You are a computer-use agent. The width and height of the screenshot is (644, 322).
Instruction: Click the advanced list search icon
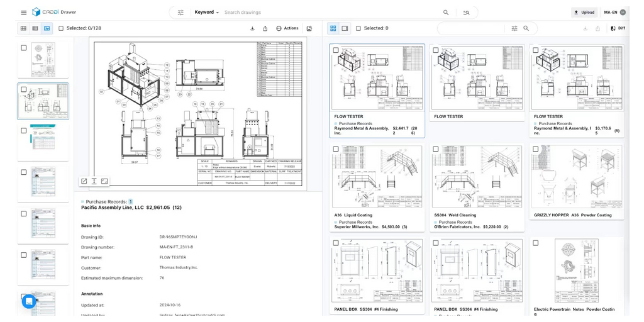click(x=466, y=12)
